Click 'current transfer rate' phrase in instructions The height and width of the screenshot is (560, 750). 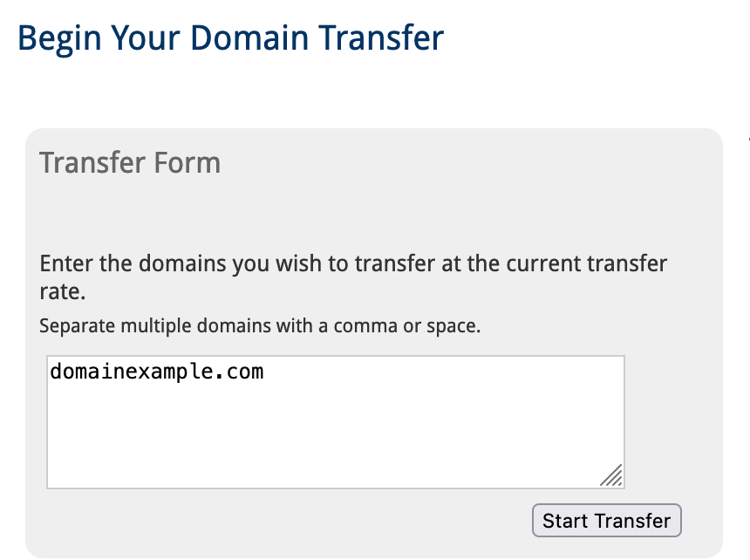pyautogui.click(x=576, y=264)
